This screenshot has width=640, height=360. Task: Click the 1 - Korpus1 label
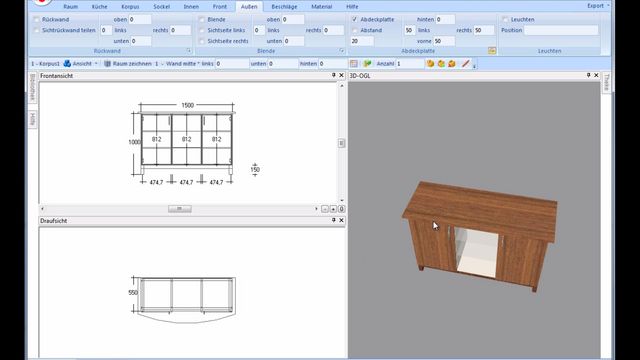tap(45, 64)
